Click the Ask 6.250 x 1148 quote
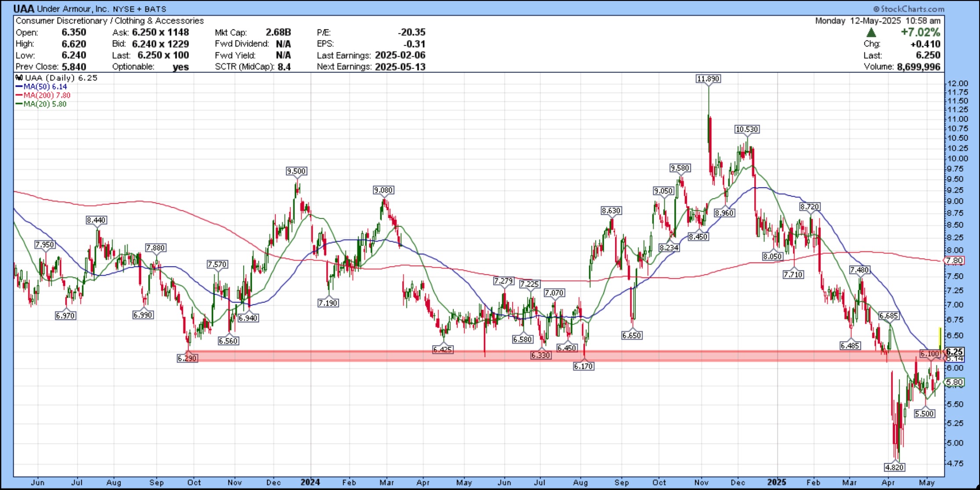The height and width of the screenshot is (490, 980). pos(160,32)
